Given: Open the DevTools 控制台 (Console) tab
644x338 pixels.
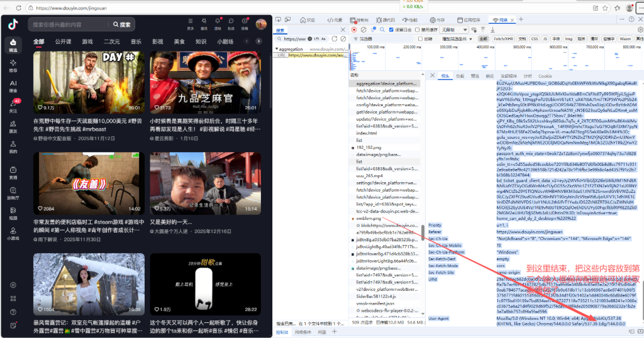Looking at the screenshot, I should point(359,19).
